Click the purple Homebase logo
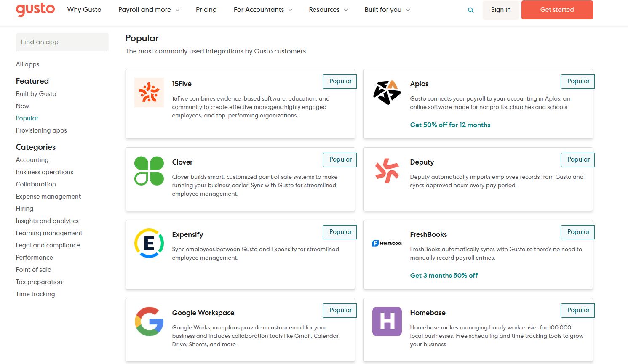Viewport: 628px width, 364px height. point(387,321)
